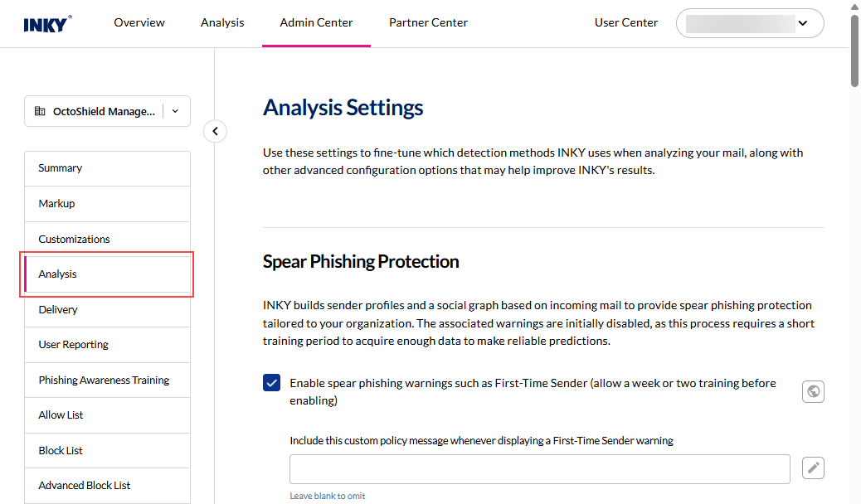Click the INKY logo
The height and width of the screenshot is (504, 861).
pyautogui.click(x=47, y=23)
